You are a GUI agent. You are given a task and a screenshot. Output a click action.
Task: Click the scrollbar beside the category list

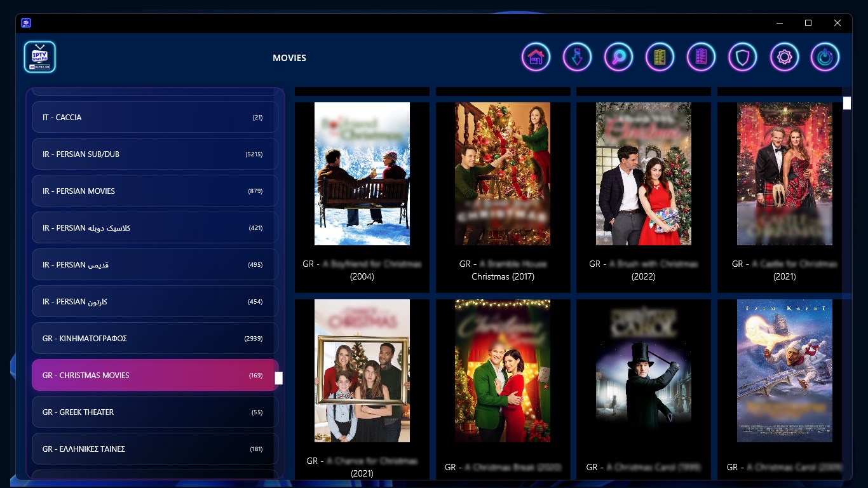coord(278,378)
